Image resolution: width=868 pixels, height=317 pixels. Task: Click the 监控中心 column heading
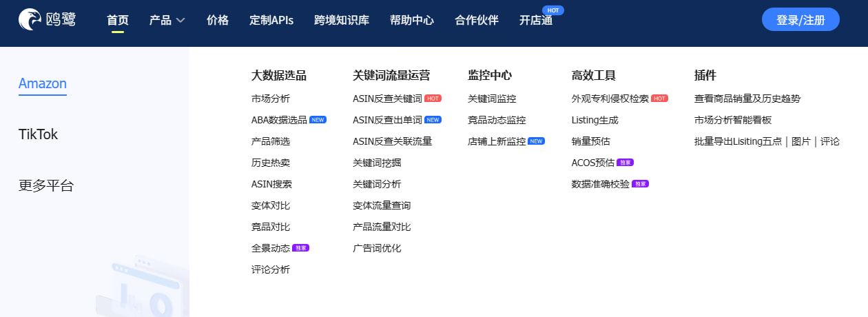pos(490,75)
